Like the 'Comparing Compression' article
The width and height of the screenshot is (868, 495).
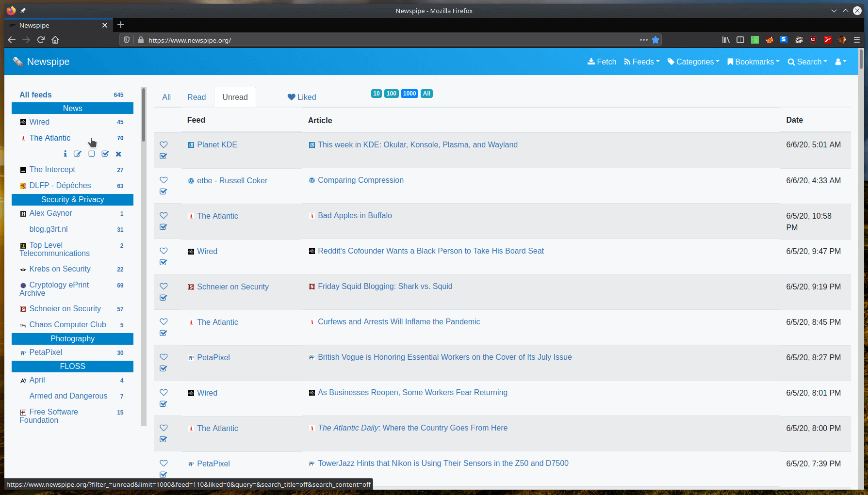(x=164, y=180)
